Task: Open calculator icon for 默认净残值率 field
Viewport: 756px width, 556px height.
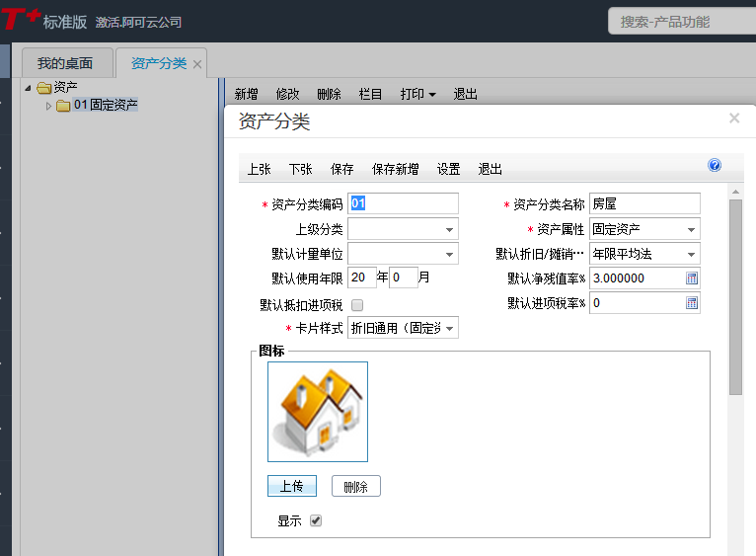Action: coord(692,278)
